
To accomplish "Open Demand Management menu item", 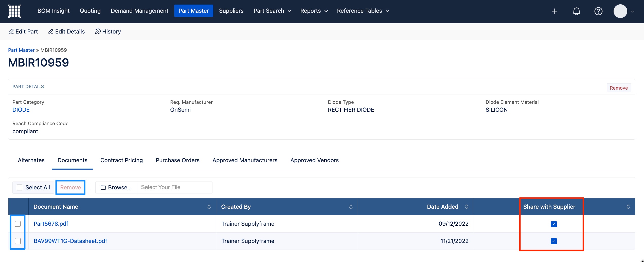I will [x=139, y=11].
